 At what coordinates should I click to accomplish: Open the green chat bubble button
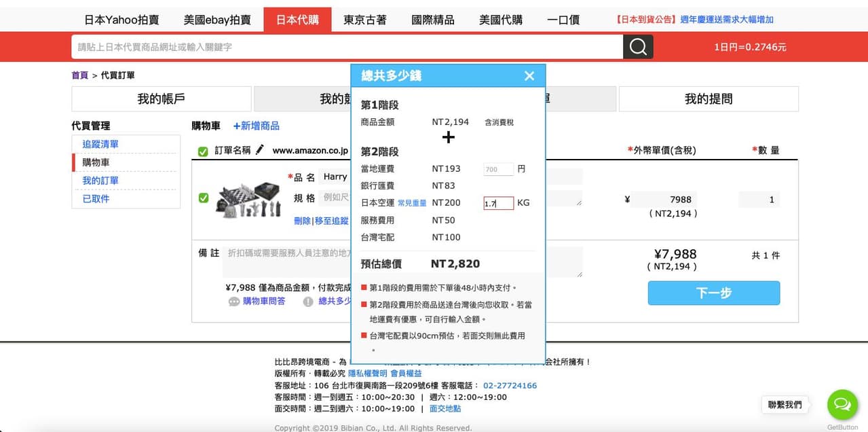tap(842, 405)
